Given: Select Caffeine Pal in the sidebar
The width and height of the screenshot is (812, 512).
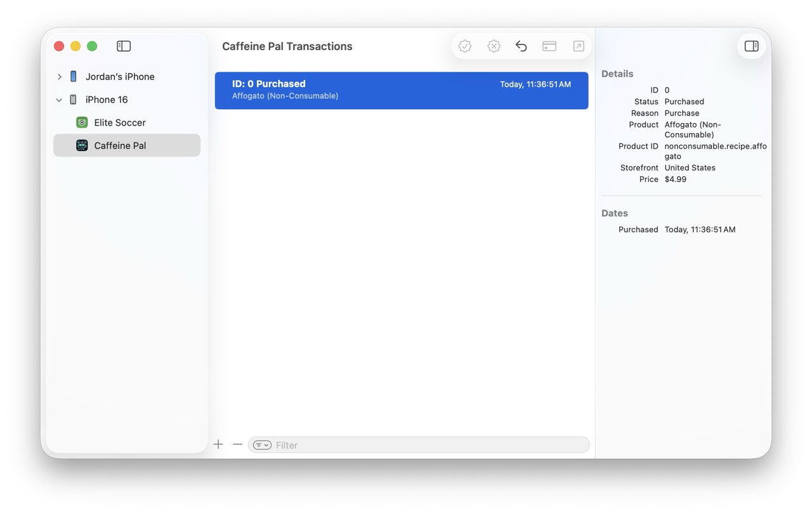Looking at the screenshot, I should coord(127,145).
